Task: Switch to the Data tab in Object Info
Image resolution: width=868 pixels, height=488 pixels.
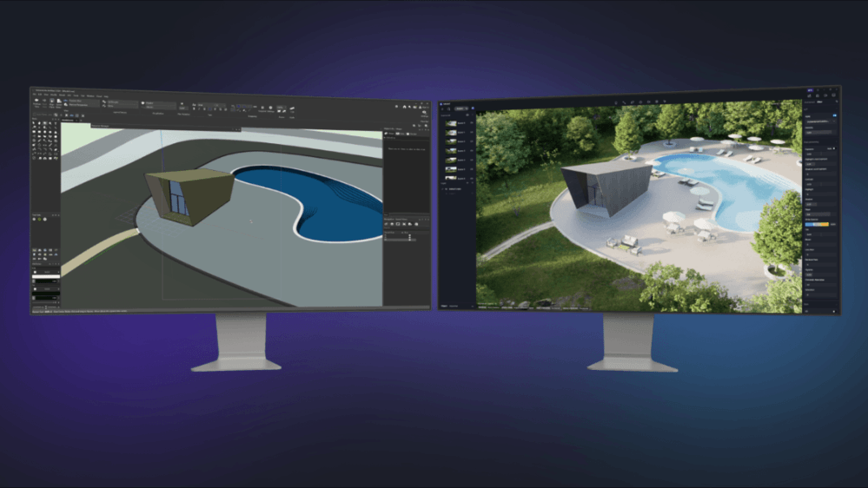Action: 400,134
